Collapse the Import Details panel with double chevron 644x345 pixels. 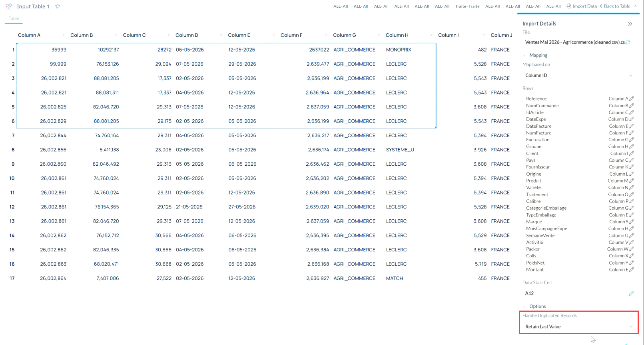(630, 24)
